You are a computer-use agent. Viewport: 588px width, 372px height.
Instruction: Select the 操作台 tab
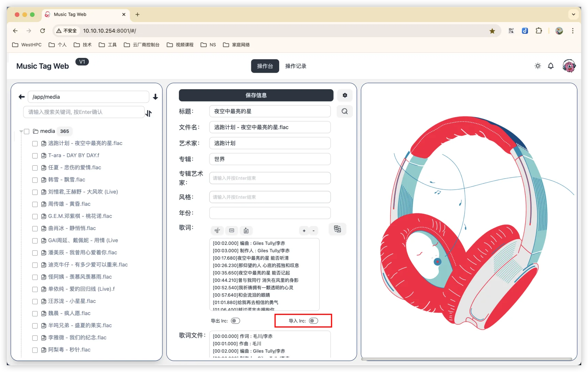265,66
